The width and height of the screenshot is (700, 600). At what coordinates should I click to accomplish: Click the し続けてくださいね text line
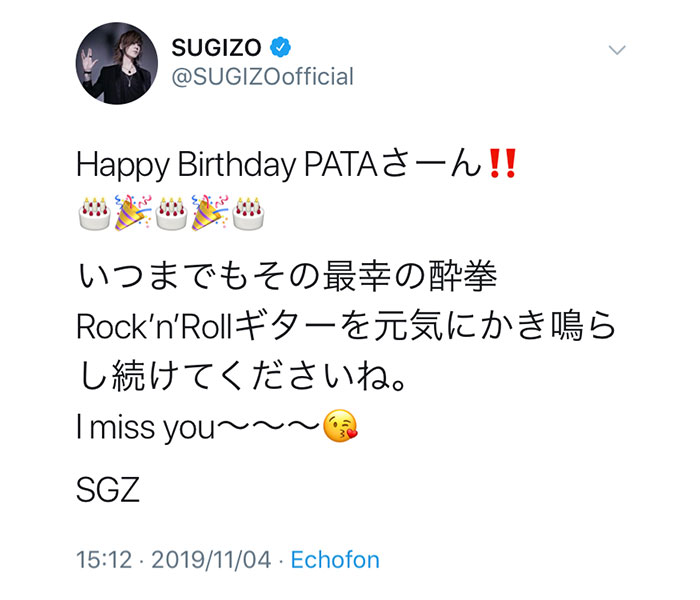[242, 375]
